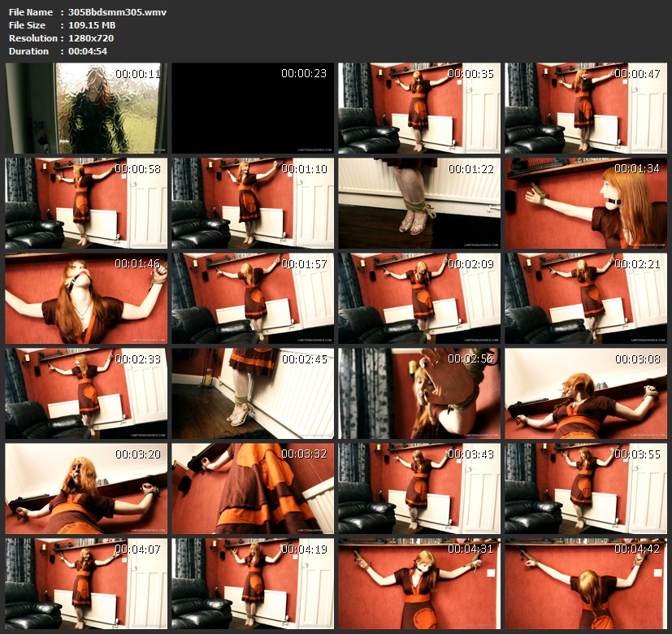Choose the thumbnail stamped 00:01:22
This screenshot has height=634, width=672.
click(419, 204)
